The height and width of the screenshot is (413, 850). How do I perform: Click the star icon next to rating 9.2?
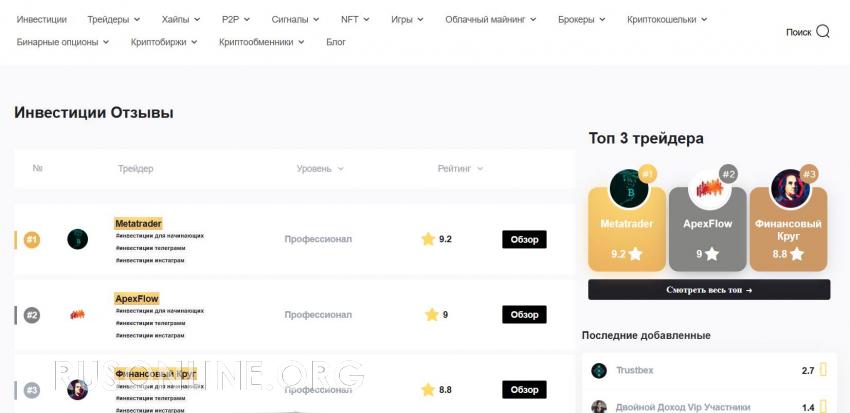[428, 239]
